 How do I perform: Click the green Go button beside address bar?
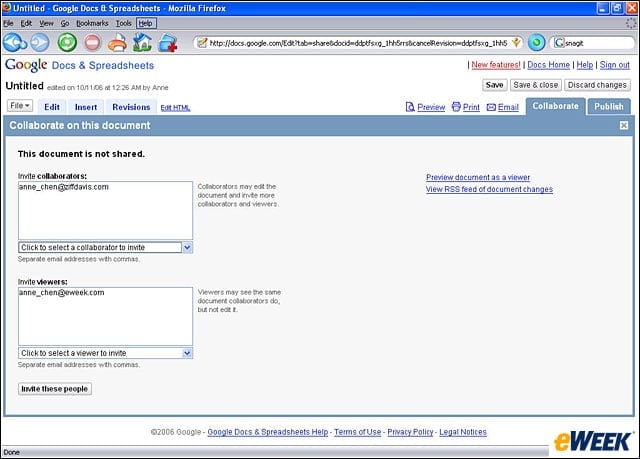[x=536, y=42]
